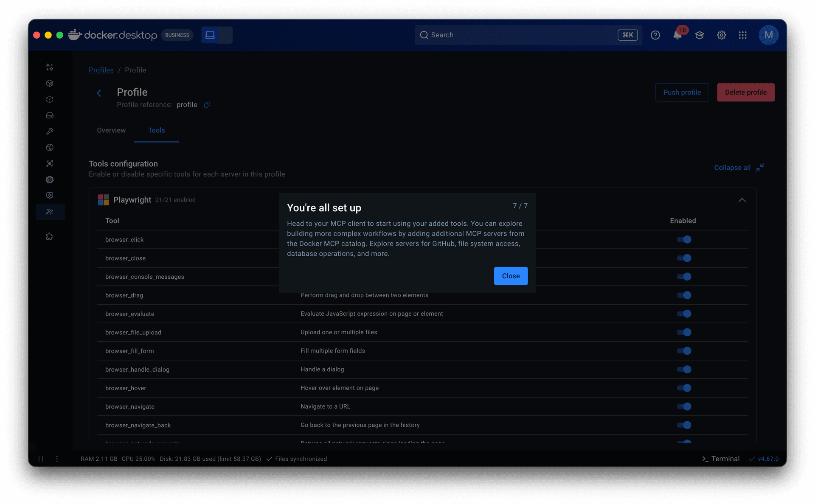The width and height of the screenshot is (815, 504).
Task: Select the Tools tab
Action: [x=156, y=130]
